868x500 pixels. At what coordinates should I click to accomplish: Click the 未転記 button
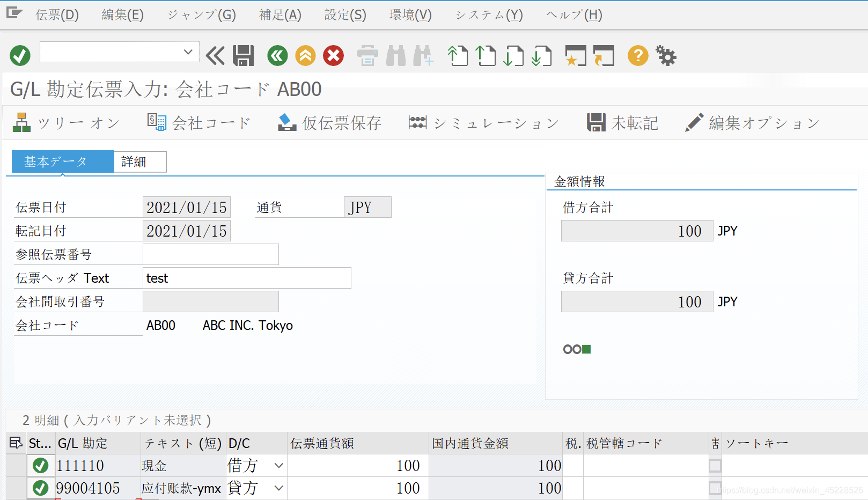pos(622,123)
